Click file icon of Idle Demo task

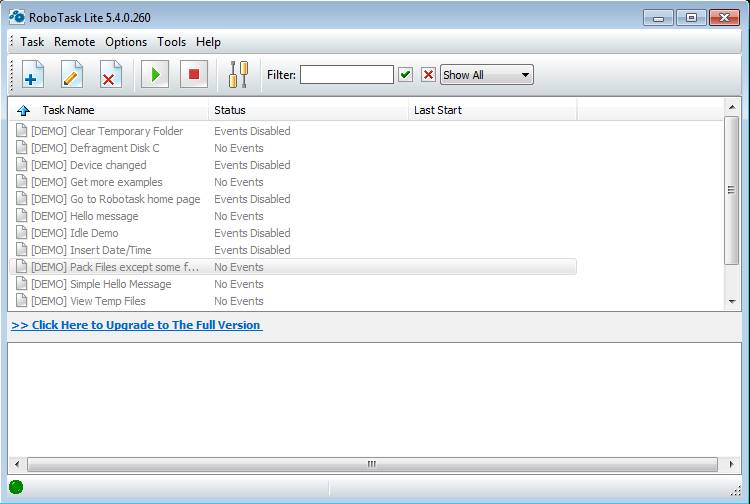coord(22,233)
